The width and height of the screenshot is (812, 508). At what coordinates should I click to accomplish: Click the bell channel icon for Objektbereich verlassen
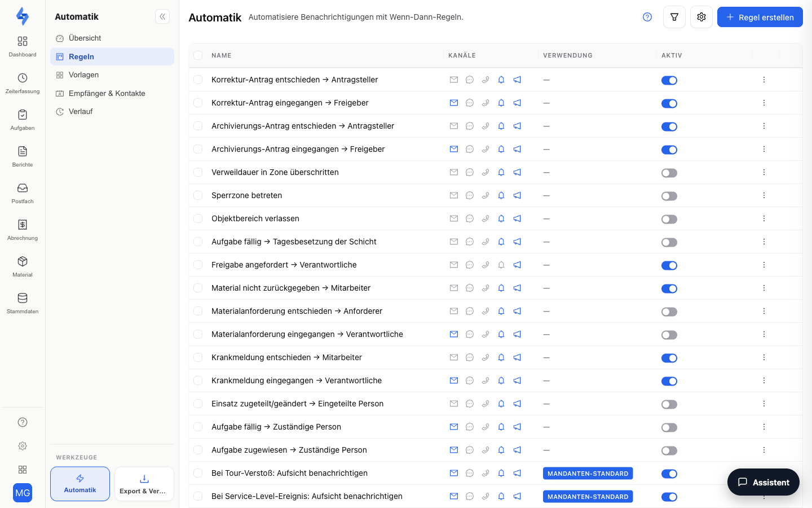(x=501, y=218)
